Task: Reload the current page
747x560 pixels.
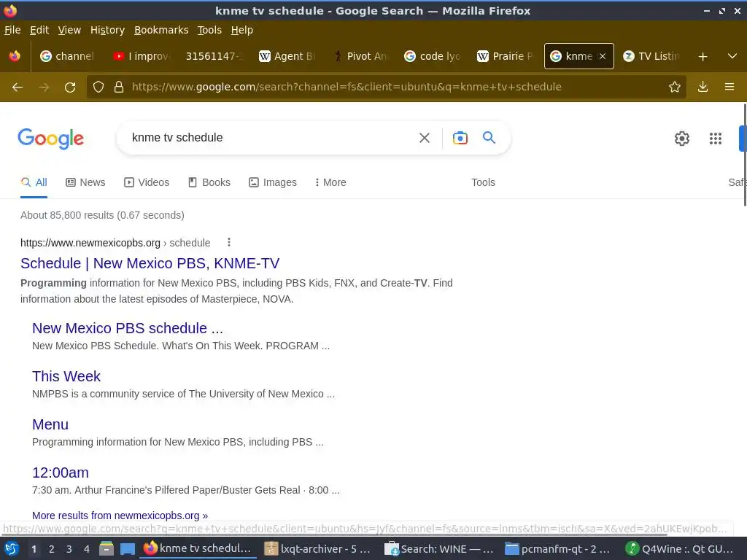Action: coord(70,87)
